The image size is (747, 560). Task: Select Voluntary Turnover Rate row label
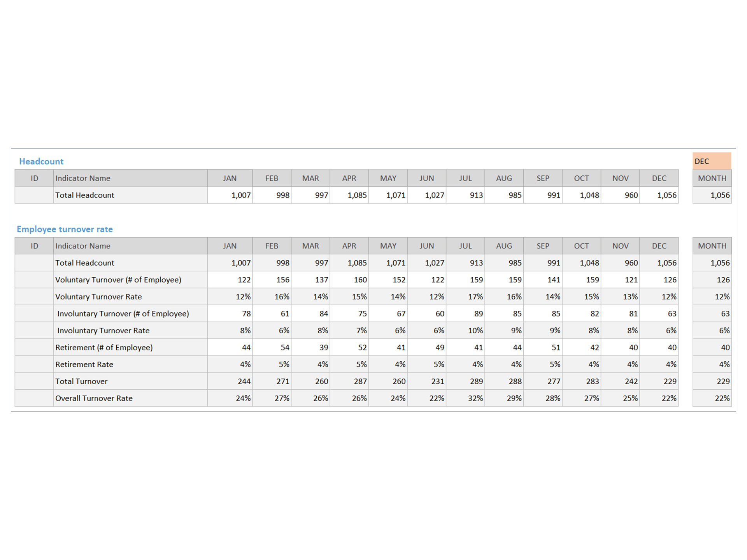[x=130, y=296]
